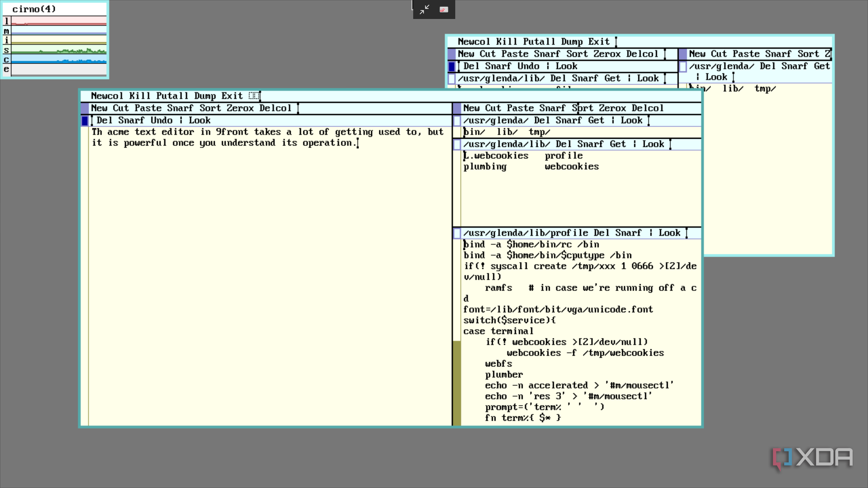
Task: Click left column layout box in back acme window
Action: click(x=451, y=54)
